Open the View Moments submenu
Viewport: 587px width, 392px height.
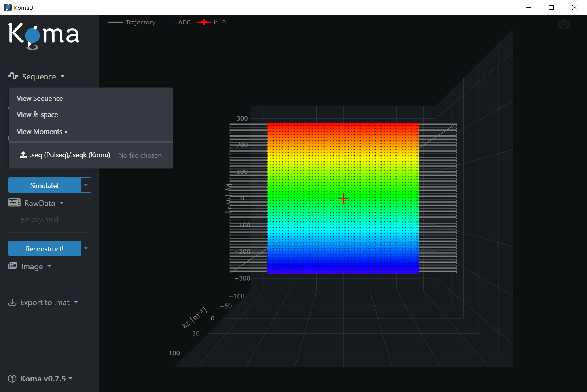(x=42, y=132)
